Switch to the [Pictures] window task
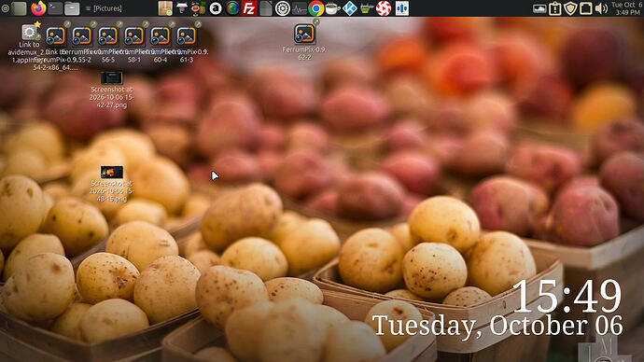This screenshot has height=362, width=644. click(104, 8)
